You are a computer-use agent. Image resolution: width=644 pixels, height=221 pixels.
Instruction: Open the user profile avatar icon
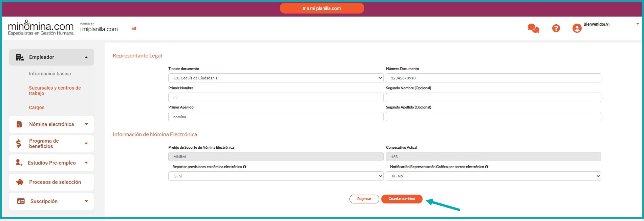[577, 28]
